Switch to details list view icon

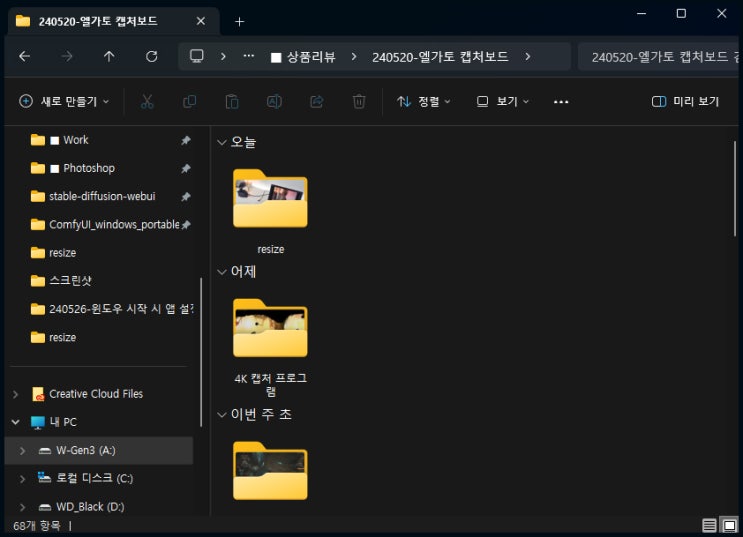[709, 525]
